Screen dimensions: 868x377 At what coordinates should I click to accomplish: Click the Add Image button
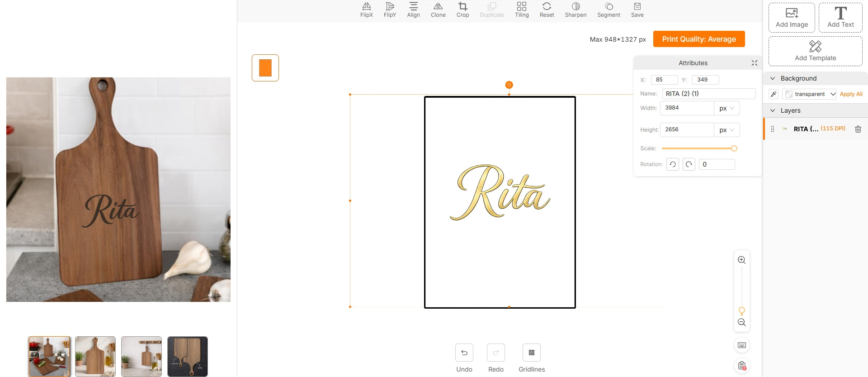coord(792,18)
